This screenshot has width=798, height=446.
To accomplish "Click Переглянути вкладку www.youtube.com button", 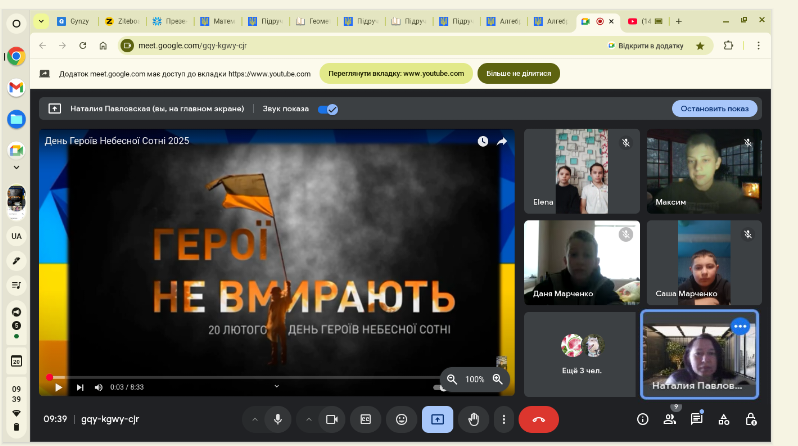I will (396, 73).
